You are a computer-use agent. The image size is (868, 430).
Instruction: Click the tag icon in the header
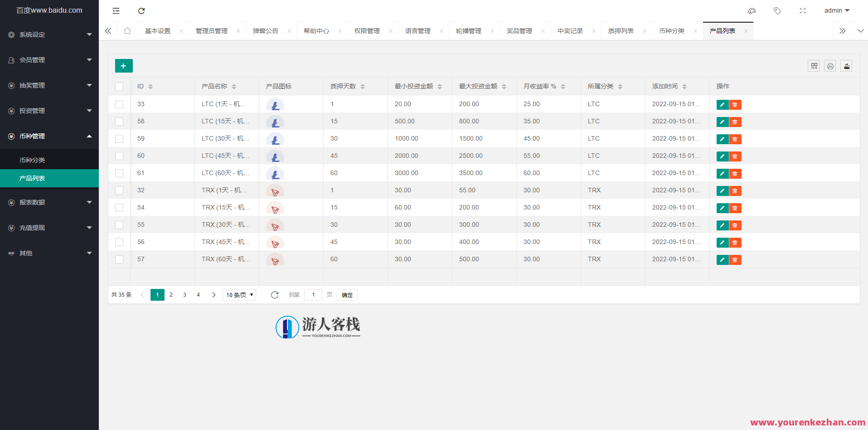[777, 10]
